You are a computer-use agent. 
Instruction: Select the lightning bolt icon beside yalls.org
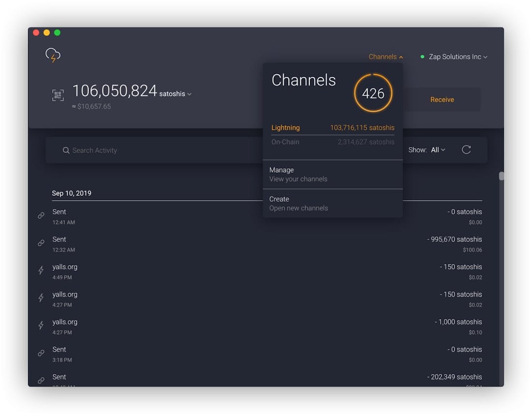(41, 270)
